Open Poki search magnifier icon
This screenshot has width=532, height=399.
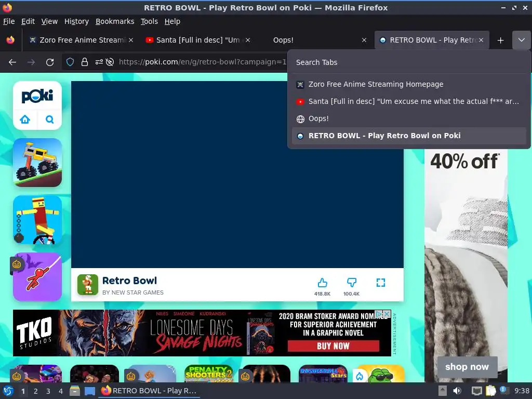pos(49,119)
